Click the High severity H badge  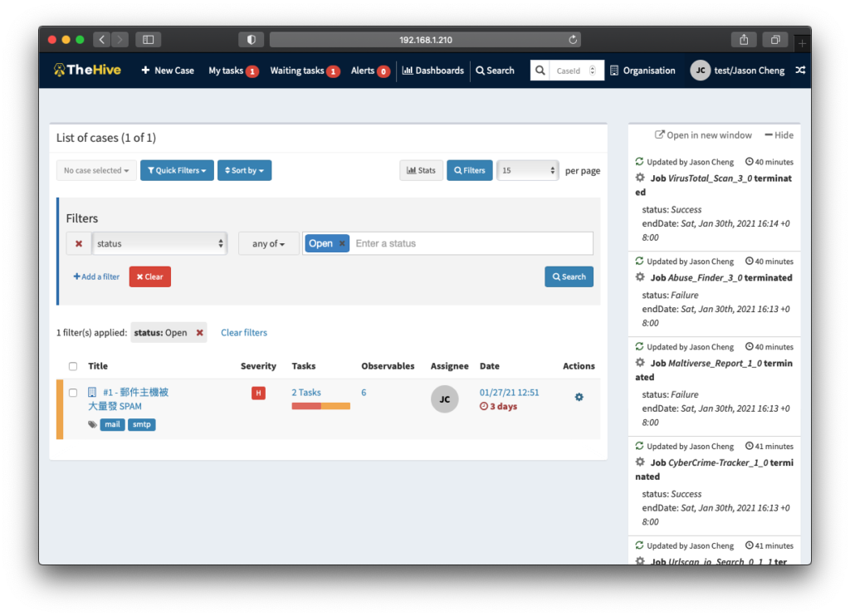coord(259,393)
